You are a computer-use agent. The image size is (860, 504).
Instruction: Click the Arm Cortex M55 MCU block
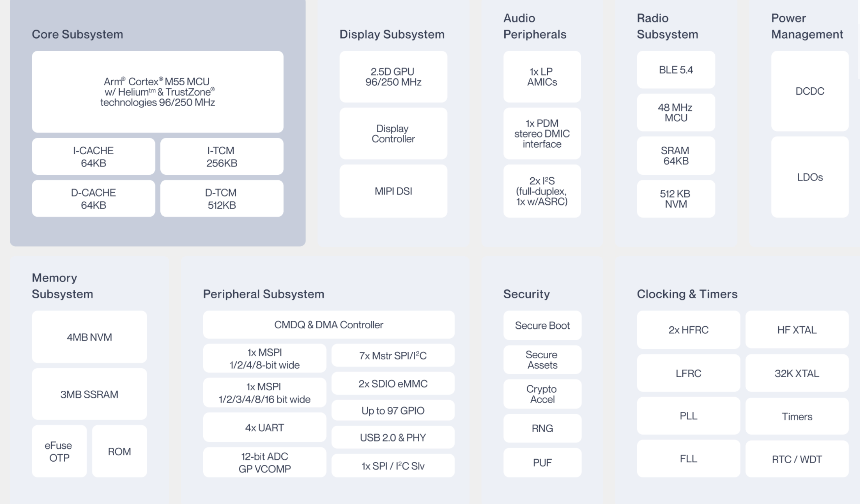(157, 92)
